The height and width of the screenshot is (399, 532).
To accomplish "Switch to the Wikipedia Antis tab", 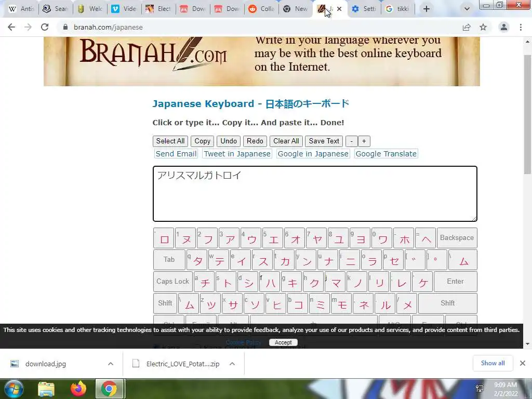I will 22,9.
